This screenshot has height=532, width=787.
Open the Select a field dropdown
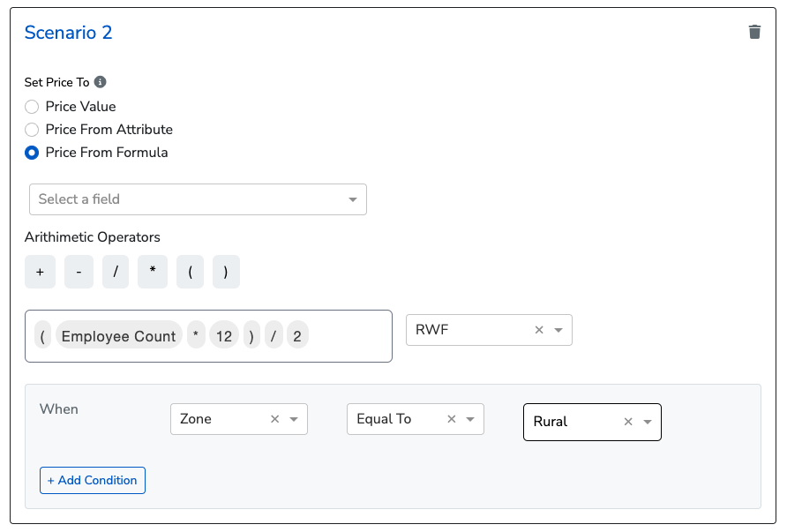[x=198, y=199]
